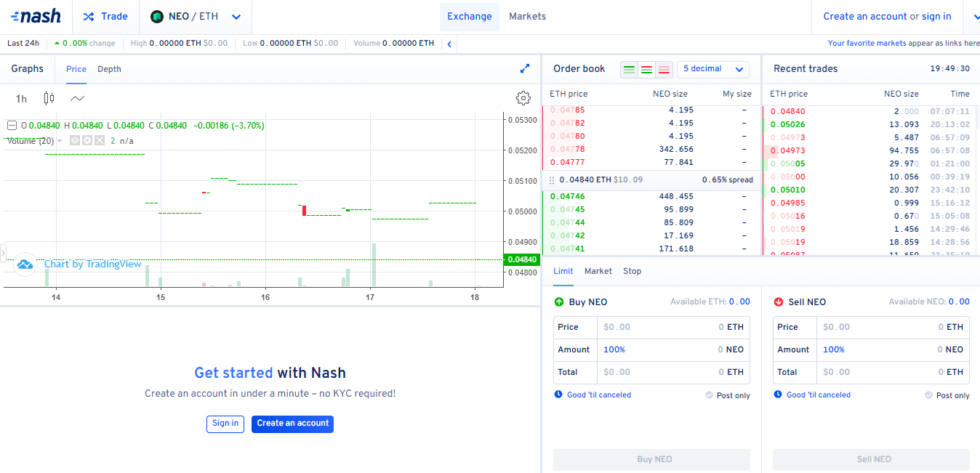Click the blue Create an account button

[x=292, y=424]
